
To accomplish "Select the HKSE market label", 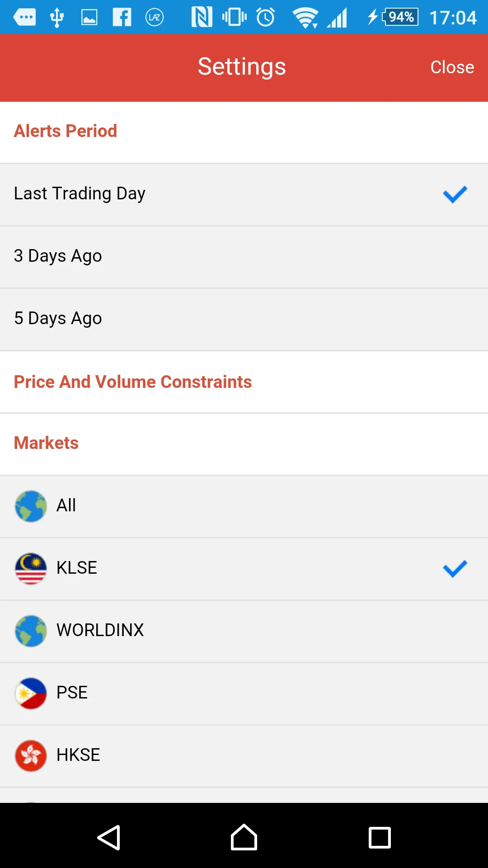I will click(x=78, y=755).
